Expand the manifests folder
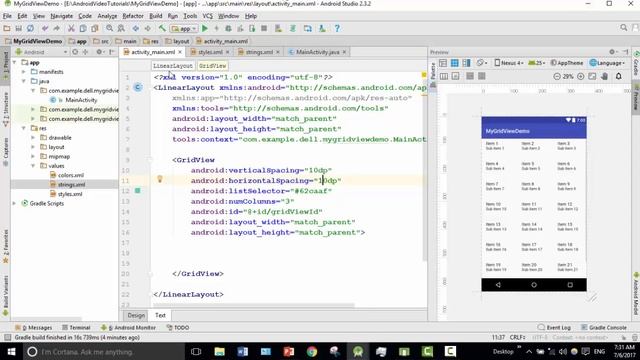The height and width of the screenshot is (360, 640). coord(24,72)
